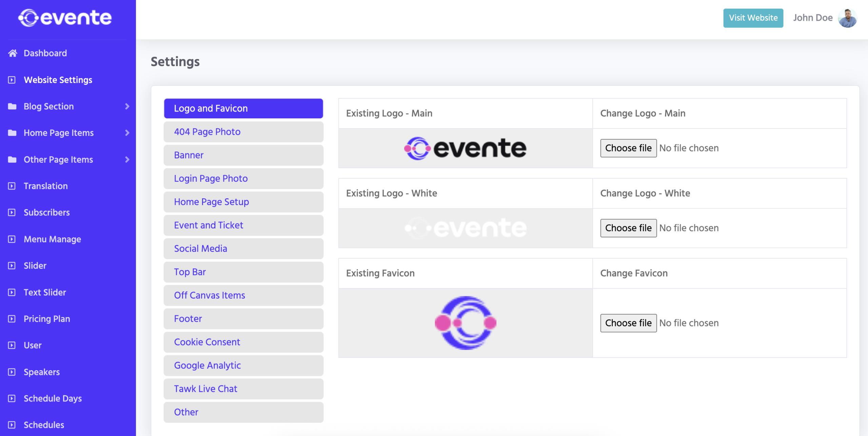Click John Doe's avatar picture
The height and width of the screenshot is (436, 868).
(847, 18)
